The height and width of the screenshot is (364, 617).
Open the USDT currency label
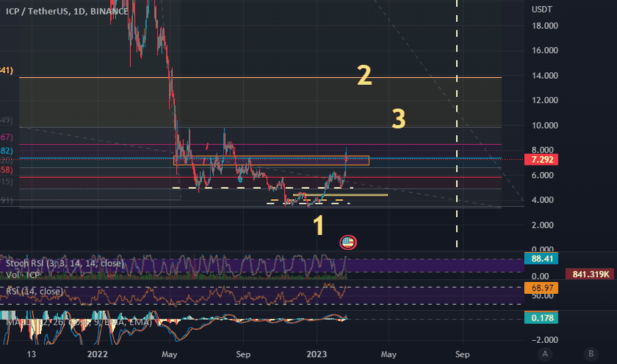542,9
